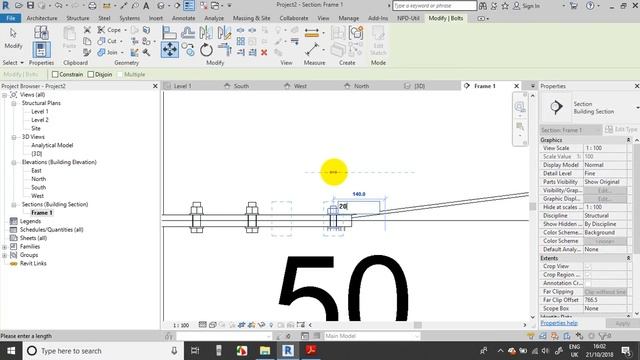Screen dimensions: 640x360
Task: Toggle the Properties palette button in ribbon
Action: 41,50
